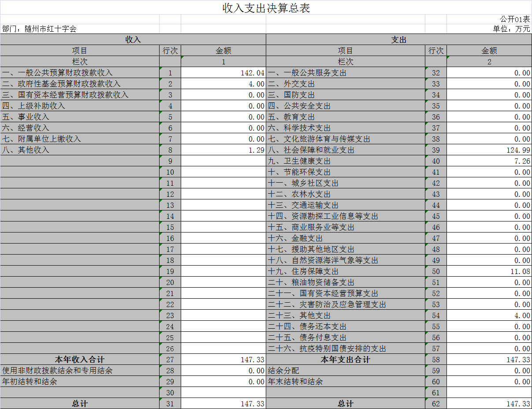Click the 五、教育支出 cell
This screenshot has width=532, height=409.
click(346, 117)
